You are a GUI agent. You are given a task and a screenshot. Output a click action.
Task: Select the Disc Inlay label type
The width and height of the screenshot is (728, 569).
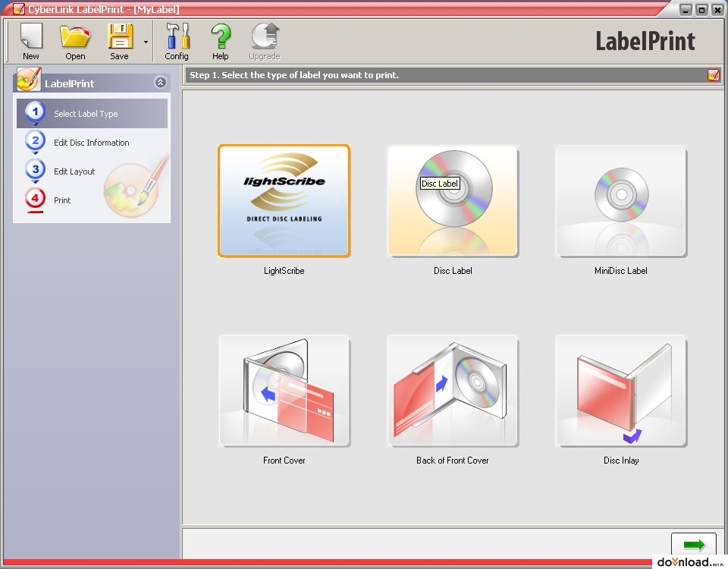point(621,391)
